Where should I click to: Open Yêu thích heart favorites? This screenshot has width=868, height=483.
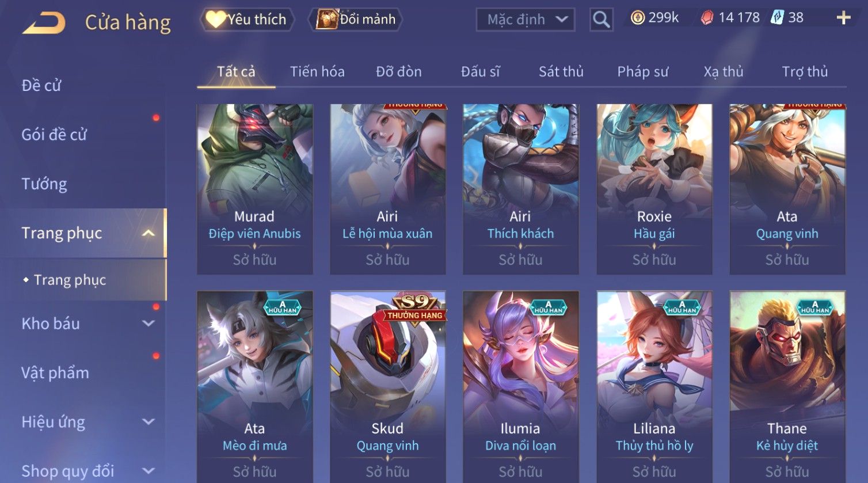click(x=247, y=20)
